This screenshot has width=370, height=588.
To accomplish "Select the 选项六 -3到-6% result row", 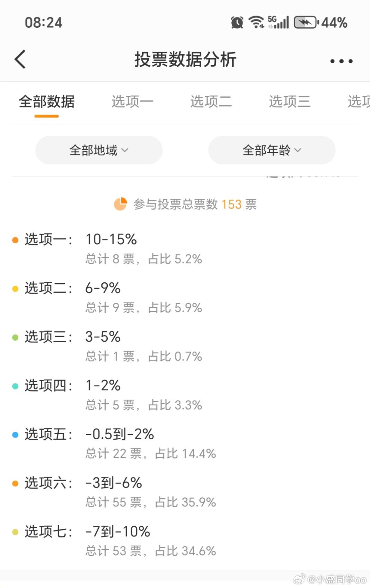I will tap(185, 492).
